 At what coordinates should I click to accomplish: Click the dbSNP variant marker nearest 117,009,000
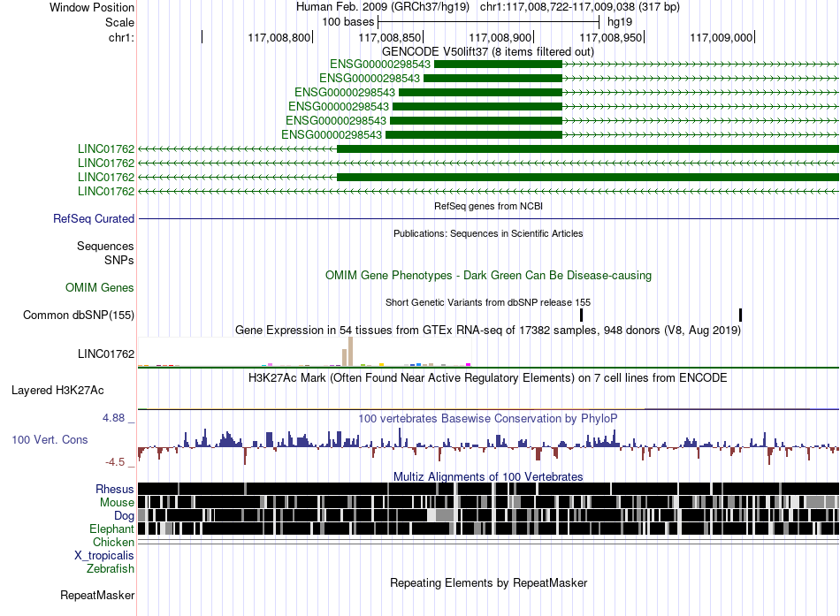740,315
